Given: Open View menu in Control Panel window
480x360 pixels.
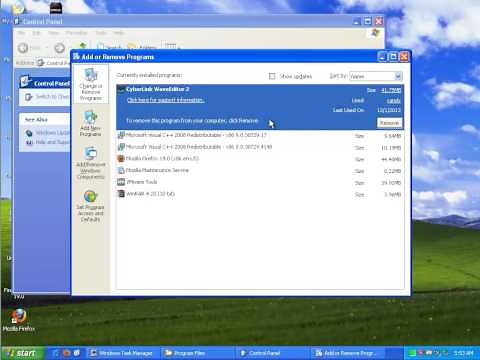Looking at the screenshot, I should [x=53, y=33].
